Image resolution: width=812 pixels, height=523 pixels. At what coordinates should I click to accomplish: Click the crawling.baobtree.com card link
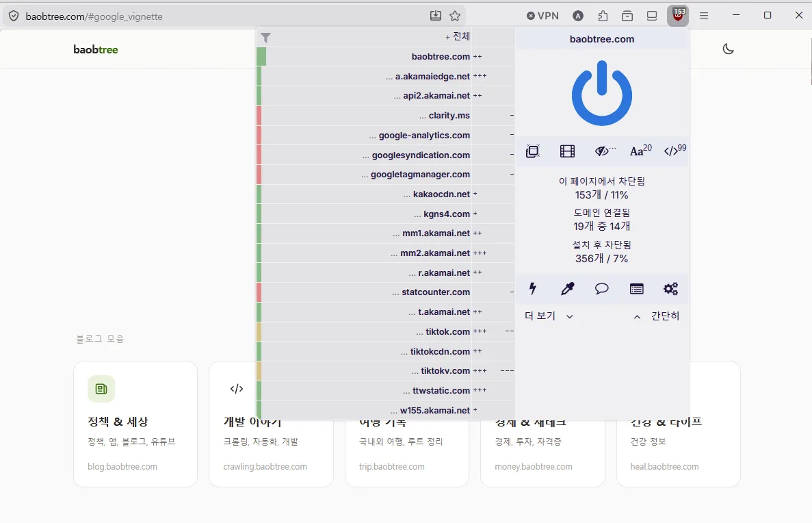[x=265, y=466]
